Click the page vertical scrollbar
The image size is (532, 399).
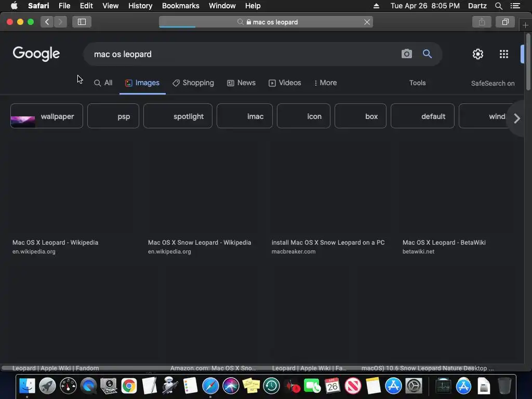click(x=528, y=62)
